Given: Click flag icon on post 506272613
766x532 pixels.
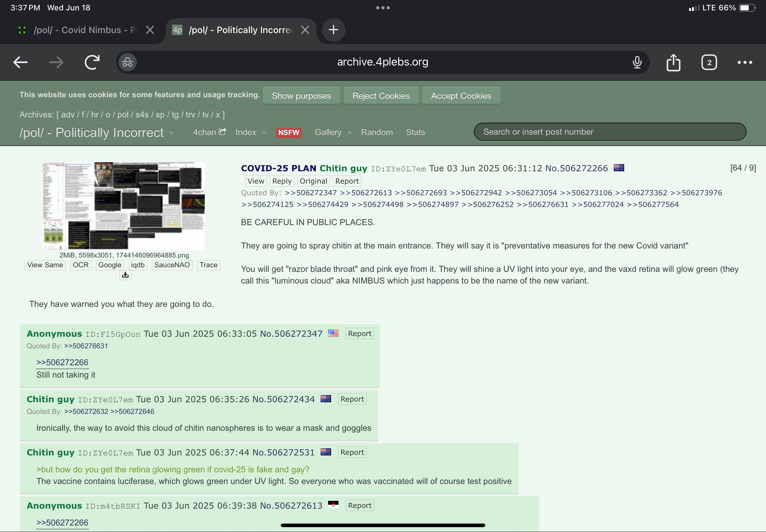Looking at the screenshot, I should [333, 505].
